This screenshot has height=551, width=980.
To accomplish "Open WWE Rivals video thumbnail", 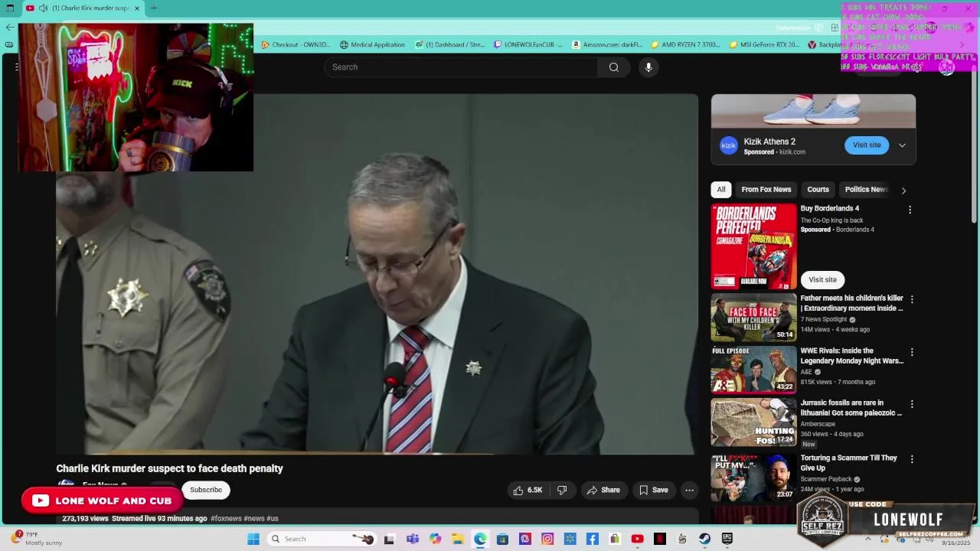I will click(753, 370).
